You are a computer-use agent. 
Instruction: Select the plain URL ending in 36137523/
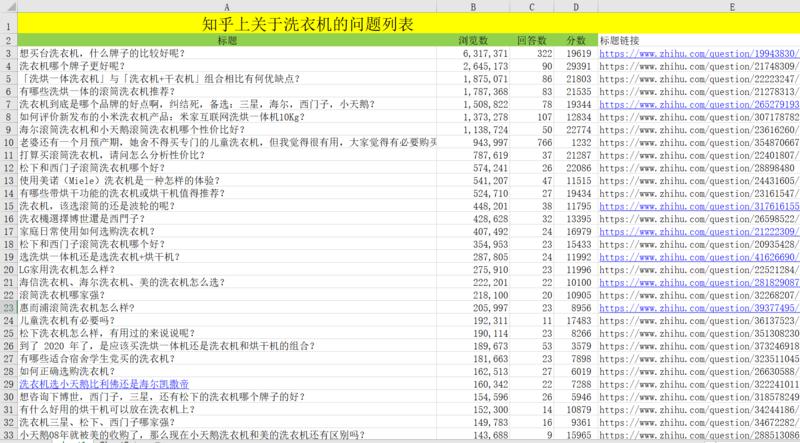(699, 321)
